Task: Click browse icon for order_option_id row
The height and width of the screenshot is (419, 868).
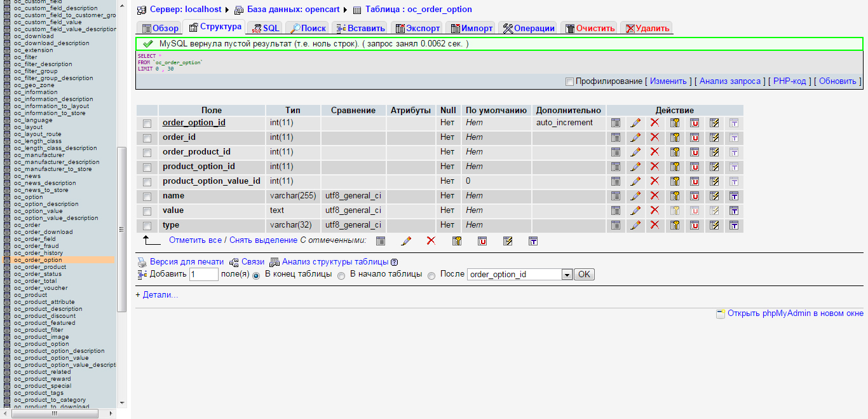Action: (615, 123)
